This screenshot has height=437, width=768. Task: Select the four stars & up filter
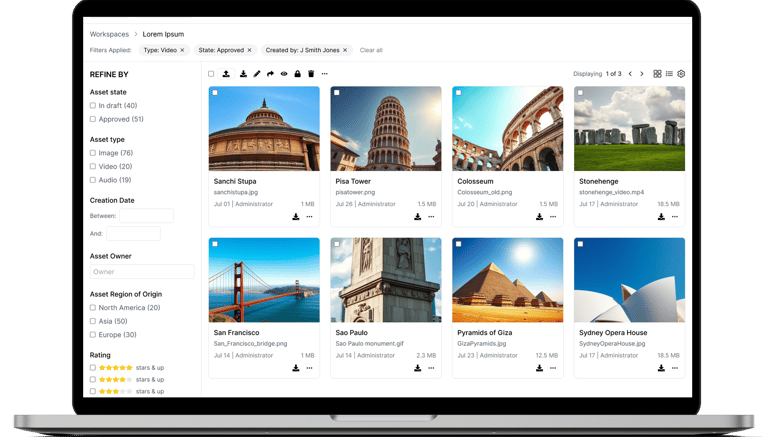click(x=93, y=379)
